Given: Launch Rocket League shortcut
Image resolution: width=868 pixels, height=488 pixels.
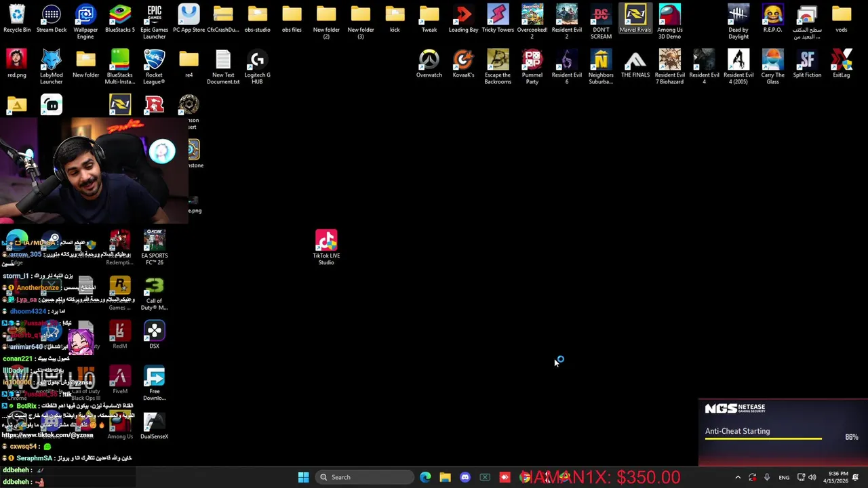Looking at the screenshot, I should 154,67.
